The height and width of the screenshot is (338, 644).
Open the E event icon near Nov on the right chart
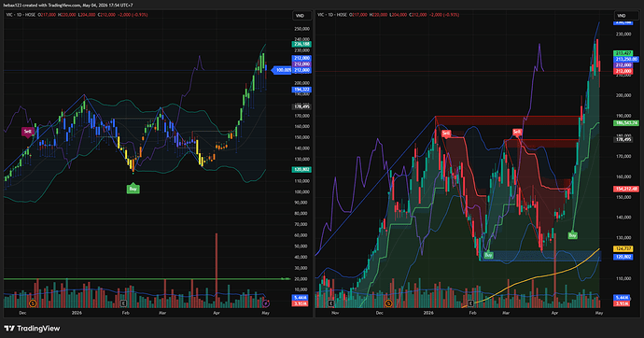pyautogui.click(x=331, y=303)
